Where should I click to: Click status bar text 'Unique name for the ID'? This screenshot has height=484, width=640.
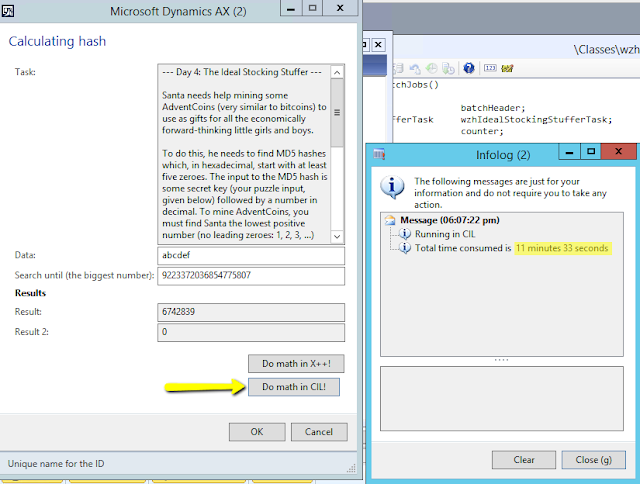coord(56,464)
